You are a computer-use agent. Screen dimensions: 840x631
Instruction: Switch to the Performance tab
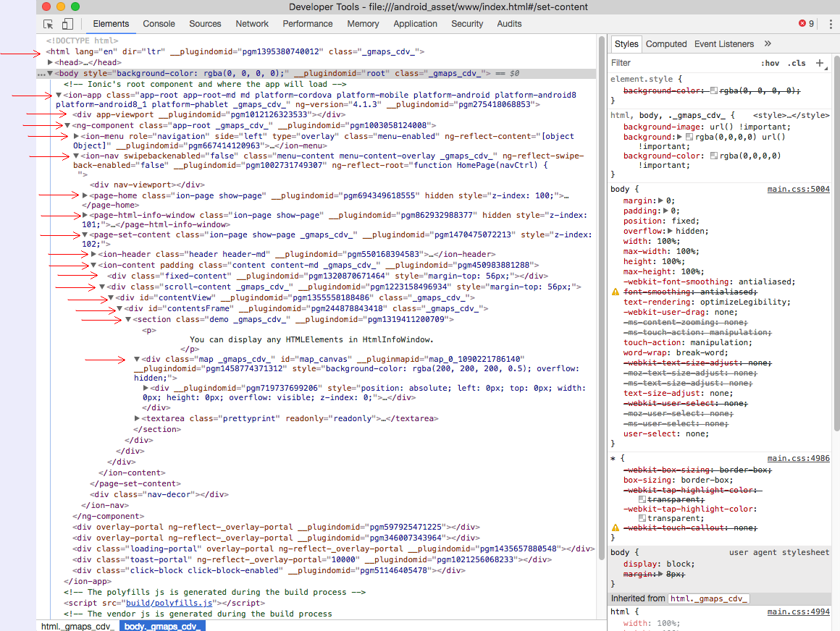308,24
